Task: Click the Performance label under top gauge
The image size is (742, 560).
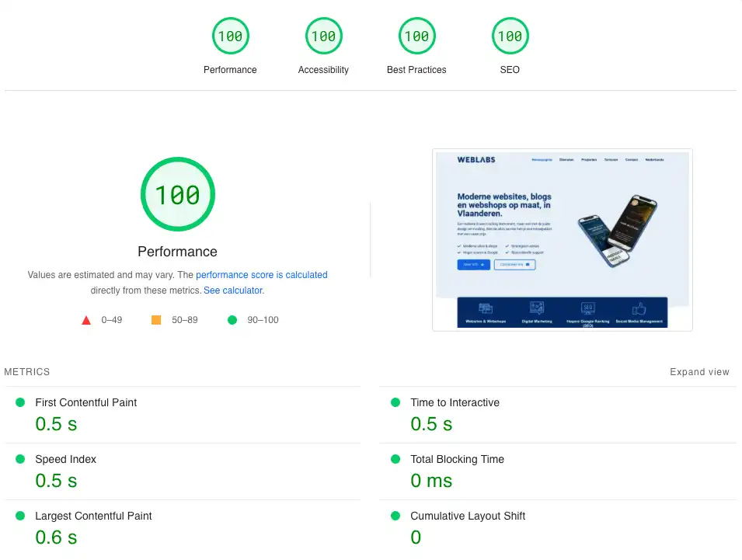Action: click(230, 70)
